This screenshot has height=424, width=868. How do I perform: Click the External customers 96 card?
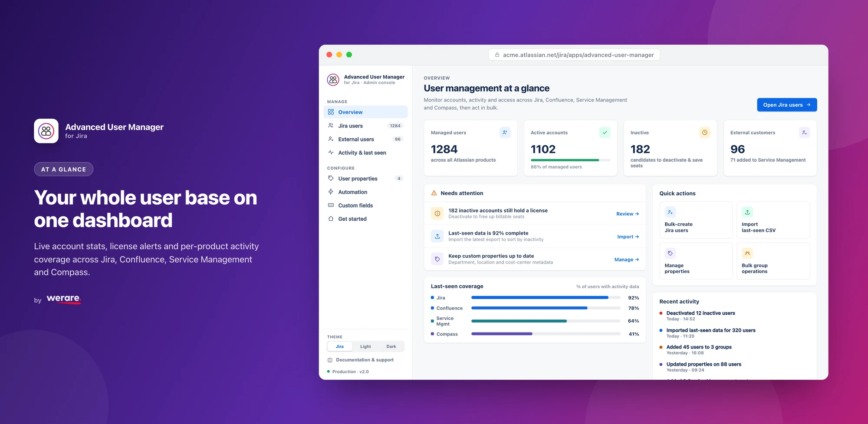pyautogui.click(x=770, y=148)
